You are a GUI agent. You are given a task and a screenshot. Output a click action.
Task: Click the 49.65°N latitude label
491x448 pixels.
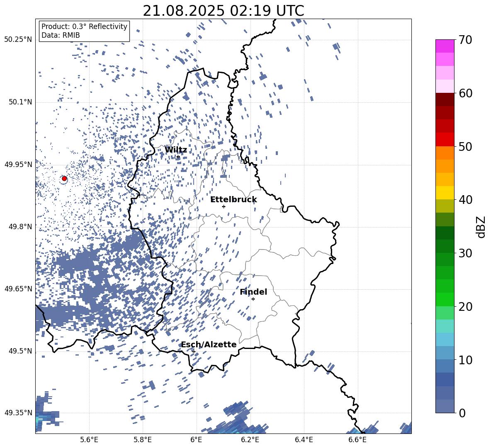(18, 289)
